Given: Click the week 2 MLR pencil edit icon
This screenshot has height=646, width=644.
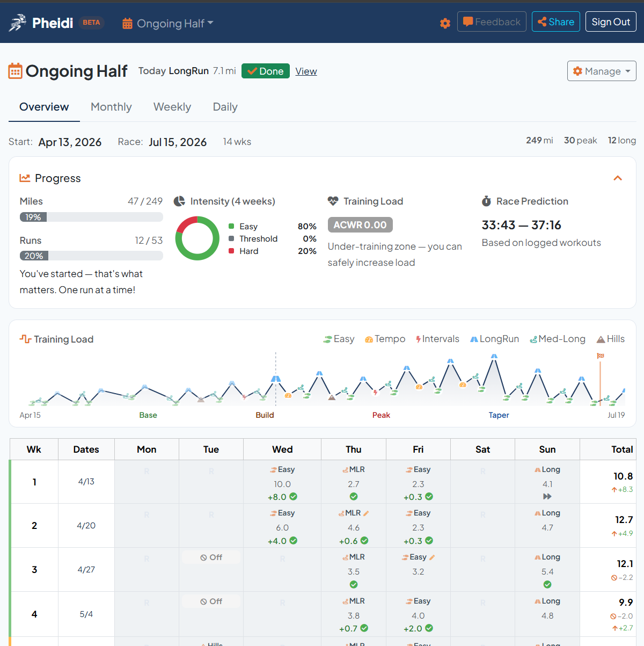Looking at the screenshot, I should tap(366, 513).
